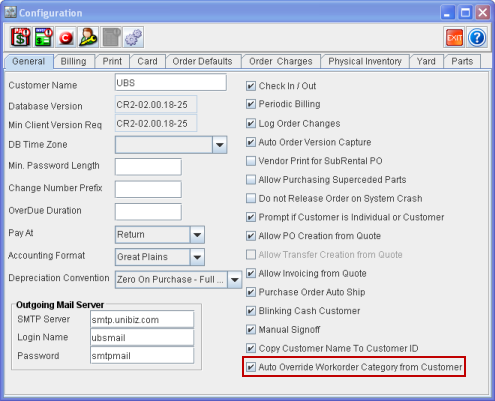Click the purple gears settings icon
Viewport: 495px width, 401px height.
tap(133, 37)
